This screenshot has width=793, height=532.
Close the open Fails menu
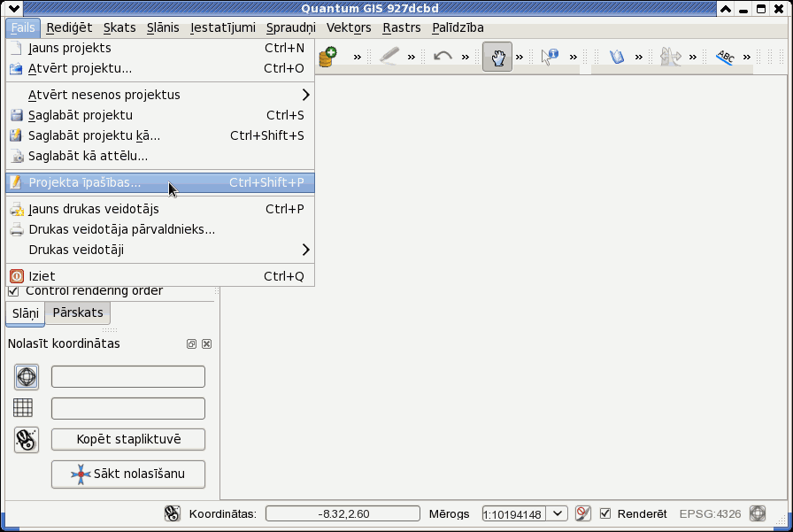point(23,27)
